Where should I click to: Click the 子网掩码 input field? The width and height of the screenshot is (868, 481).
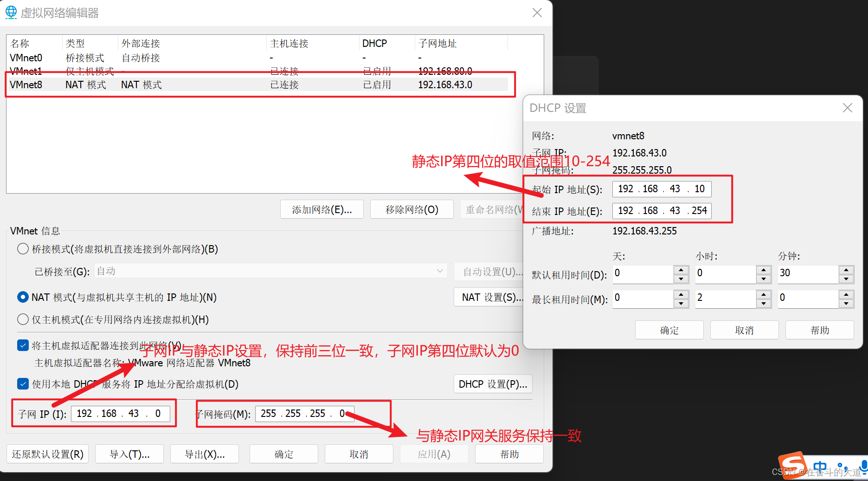(x=305, y=413)
